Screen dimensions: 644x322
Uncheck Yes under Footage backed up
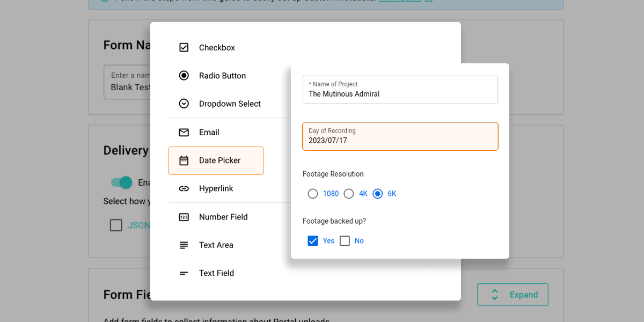coord(313,240)
